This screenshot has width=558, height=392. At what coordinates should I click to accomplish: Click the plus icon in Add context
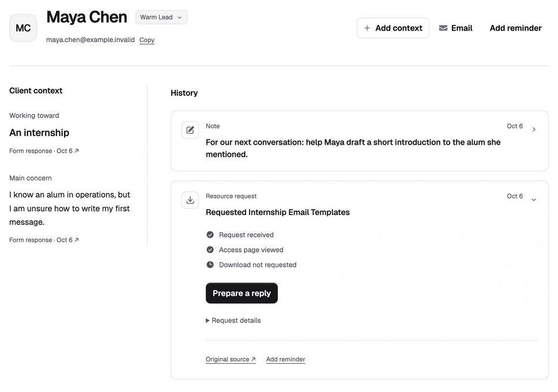(367, 28)
